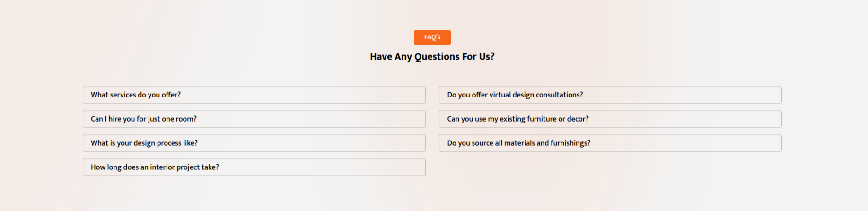Show answer for 'How long does an interior project take?'
The image size is (868, 211).
254,167
